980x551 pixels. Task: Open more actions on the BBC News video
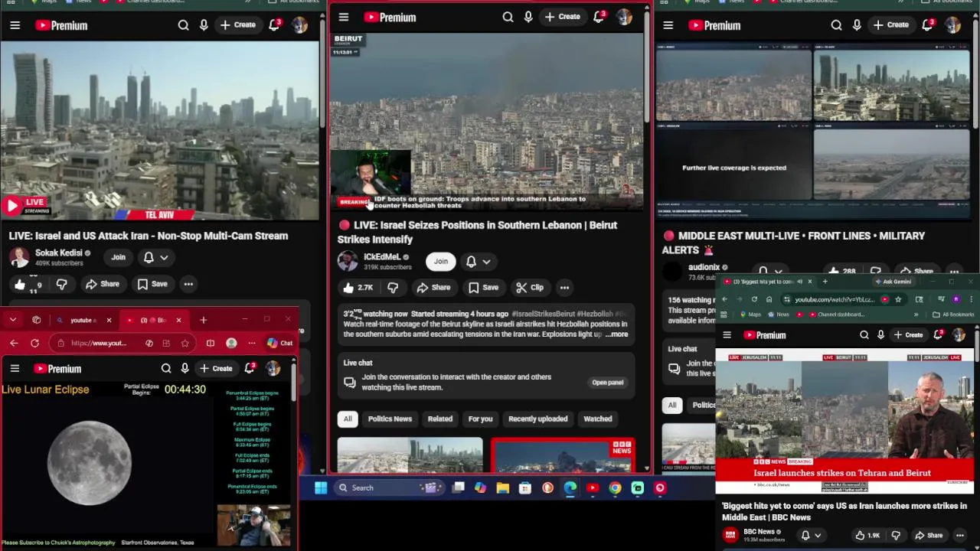point(959,536)
